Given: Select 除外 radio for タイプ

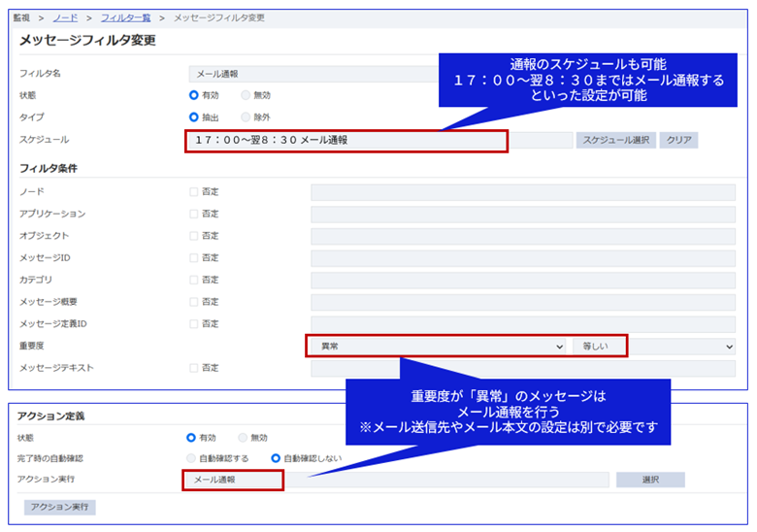Looking at the screenshot, I should (246, 117).
